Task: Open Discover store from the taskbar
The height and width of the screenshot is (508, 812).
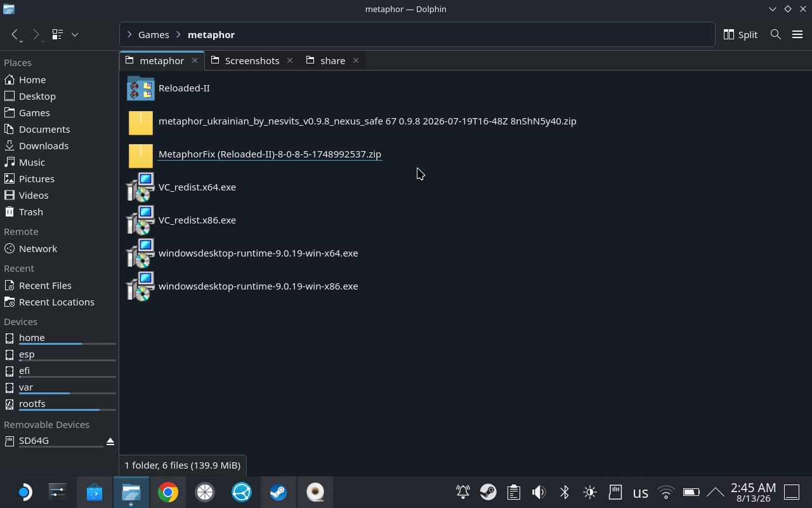Action: (95, 492)
